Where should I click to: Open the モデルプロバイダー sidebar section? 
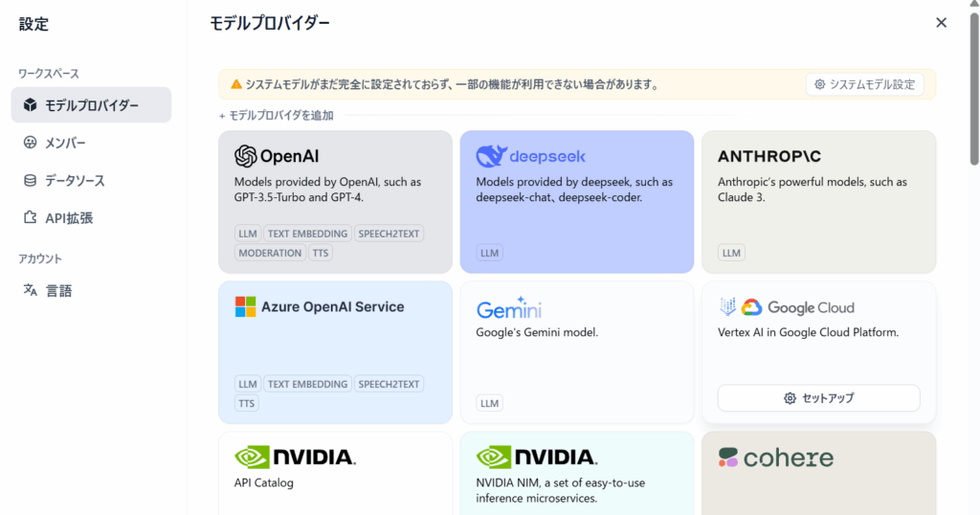coord(91,105)
